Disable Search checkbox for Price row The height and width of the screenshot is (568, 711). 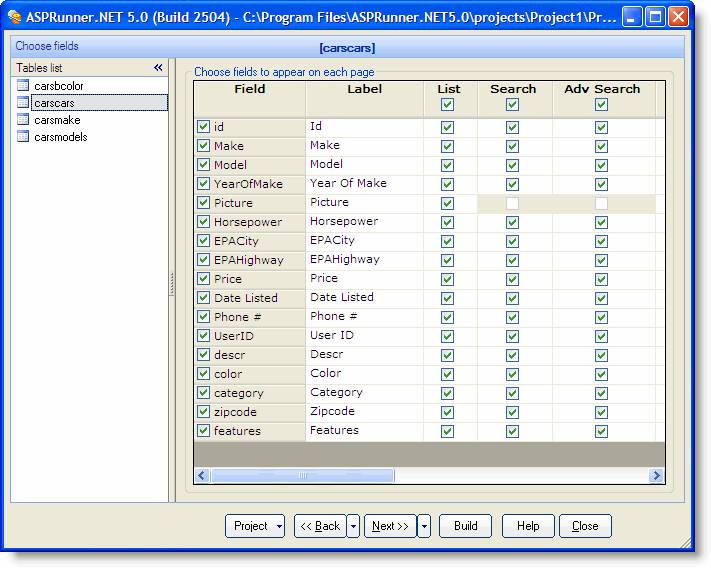click(x=512, y=280)
